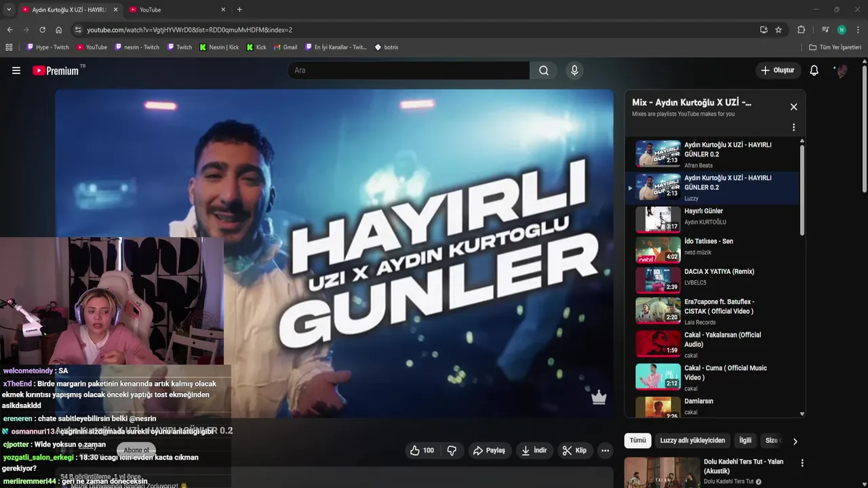Open the browser home page
The height and width of the screenshot is (488, 868).
click(59, 30)
